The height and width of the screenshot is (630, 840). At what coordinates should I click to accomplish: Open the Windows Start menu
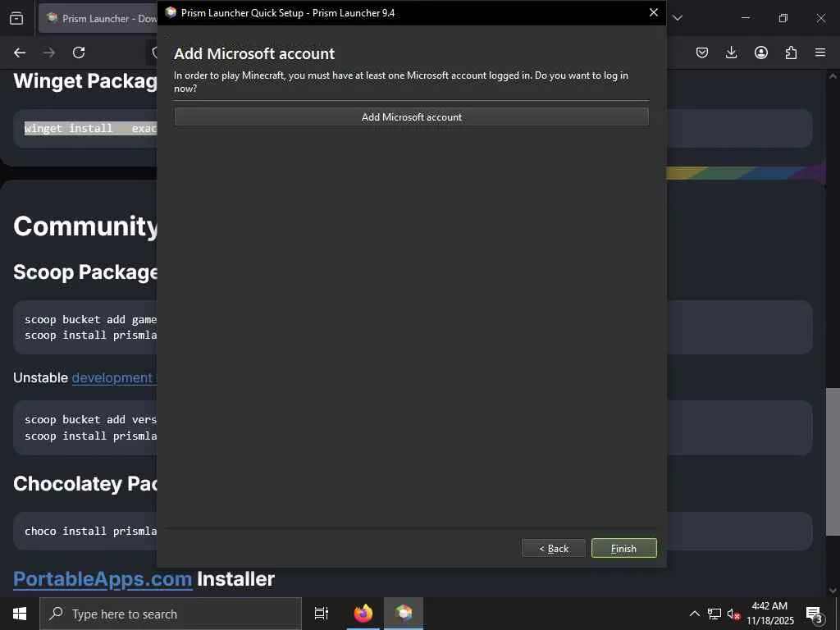point(20,614)
